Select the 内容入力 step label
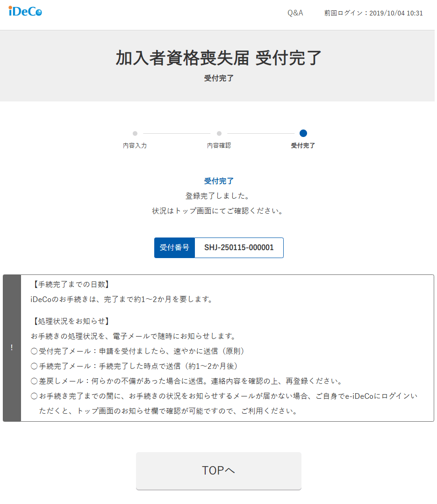 [x=135, y=145]
